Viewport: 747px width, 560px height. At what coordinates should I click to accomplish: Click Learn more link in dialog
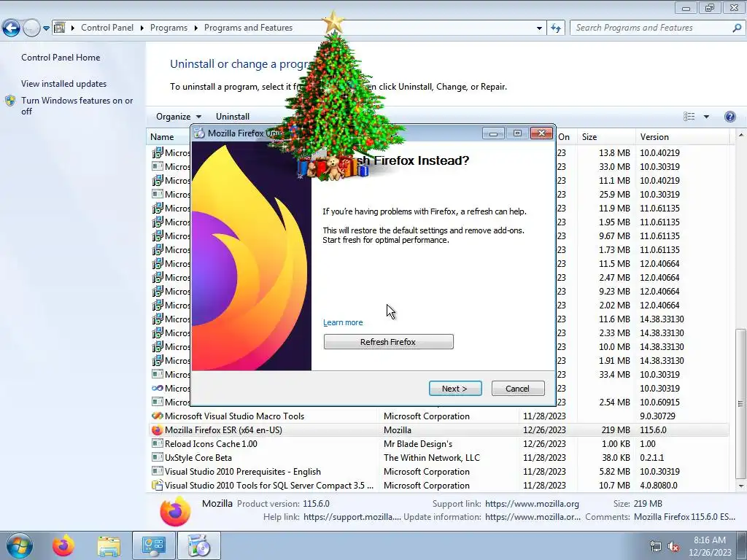click(x=343, y=322)
